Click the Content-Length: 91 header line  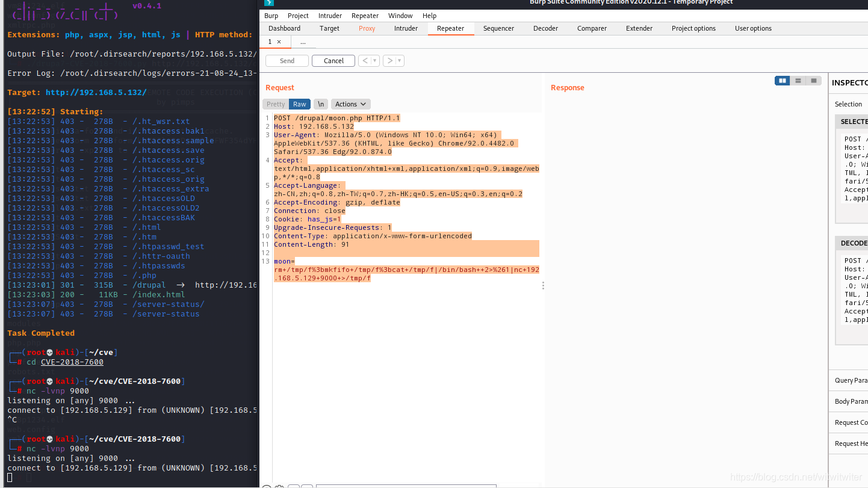pyautogui.click(x=311, y=244)
